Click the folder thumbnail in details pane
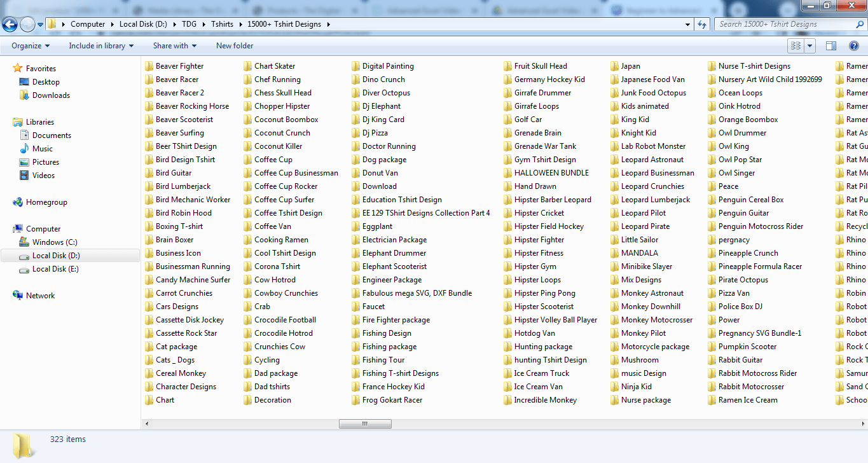 click(24, 445)
